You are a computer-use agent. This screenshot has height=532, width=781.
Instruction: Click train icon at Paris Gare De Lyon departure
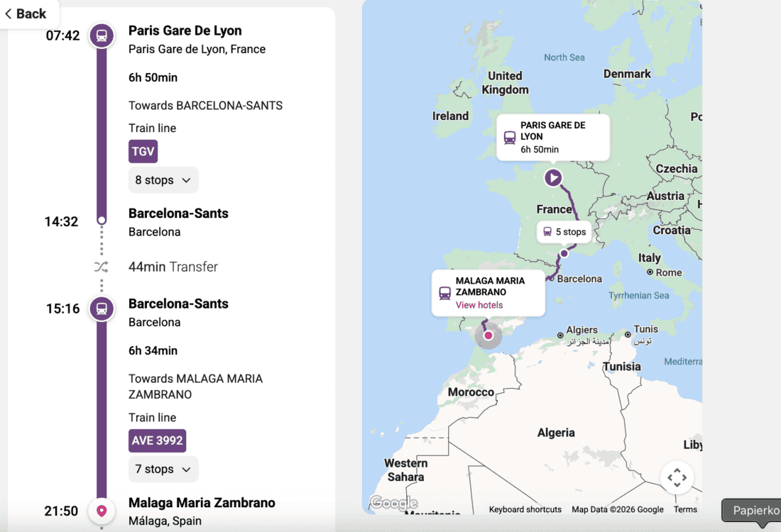pos(102,35)
